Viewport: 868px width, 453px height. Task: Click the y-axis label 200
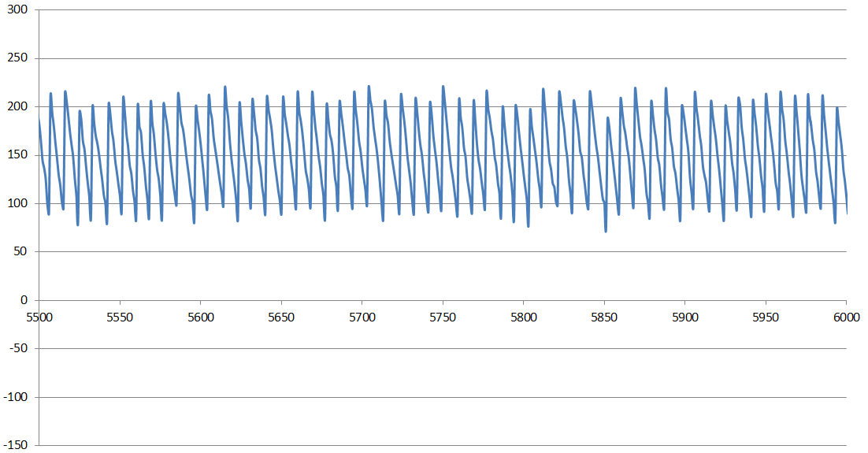click(x=17, y=106)
